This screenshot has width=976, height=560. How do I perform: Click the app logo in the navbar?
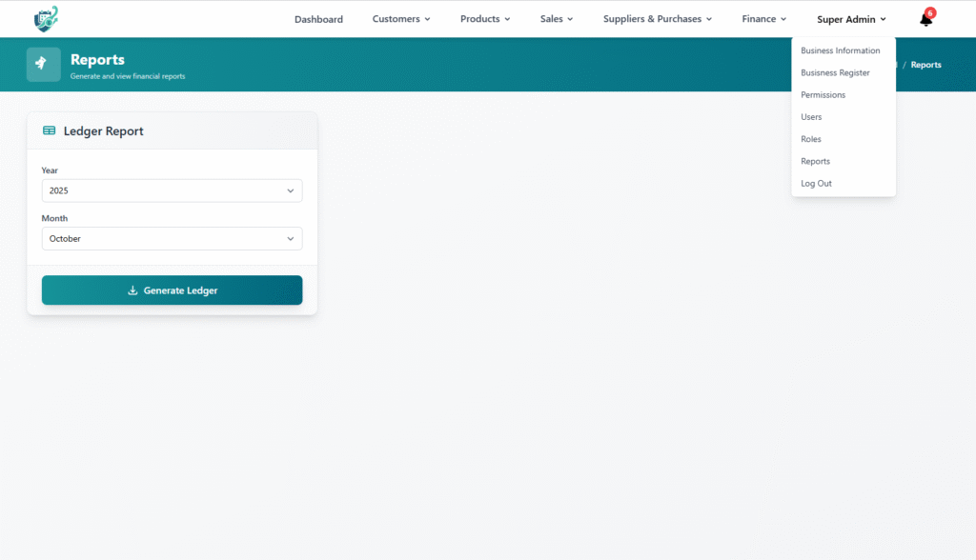click(x=46, y=18)
